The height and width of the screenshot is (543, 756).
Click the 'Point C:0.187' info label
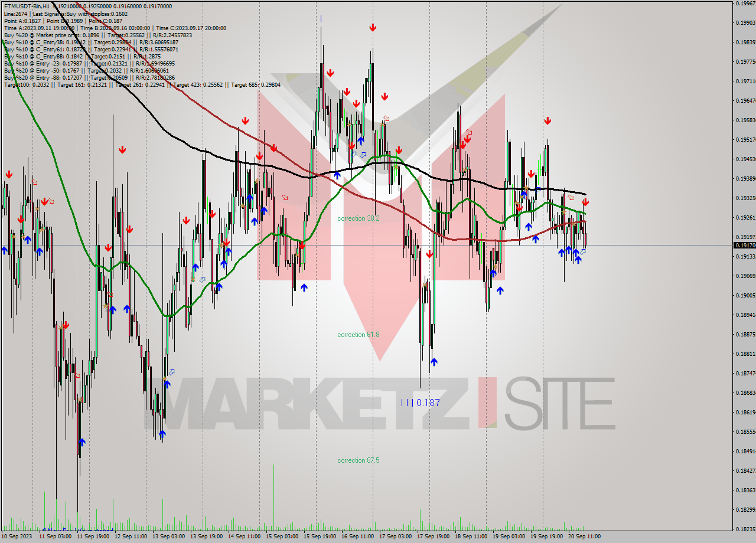point(106,21)
